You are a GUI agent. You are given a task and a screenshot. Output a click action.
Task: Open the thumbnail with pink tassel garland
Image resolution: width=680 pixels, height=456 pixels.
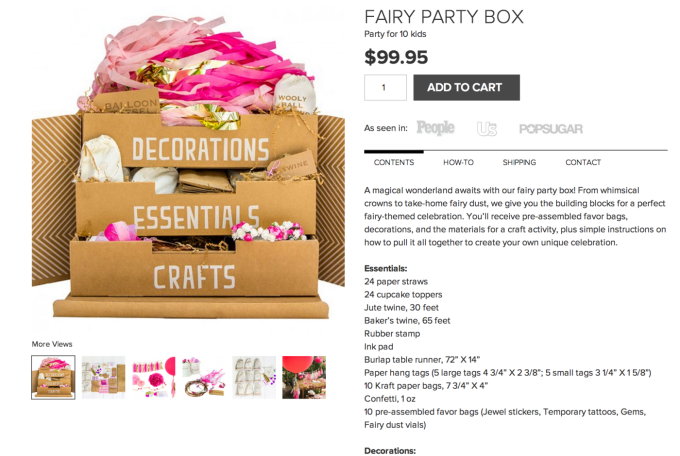point(154,377)
